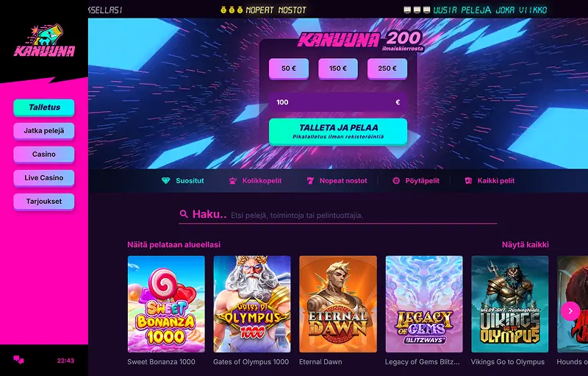Open the Live Casino menu item

[44, 178]
